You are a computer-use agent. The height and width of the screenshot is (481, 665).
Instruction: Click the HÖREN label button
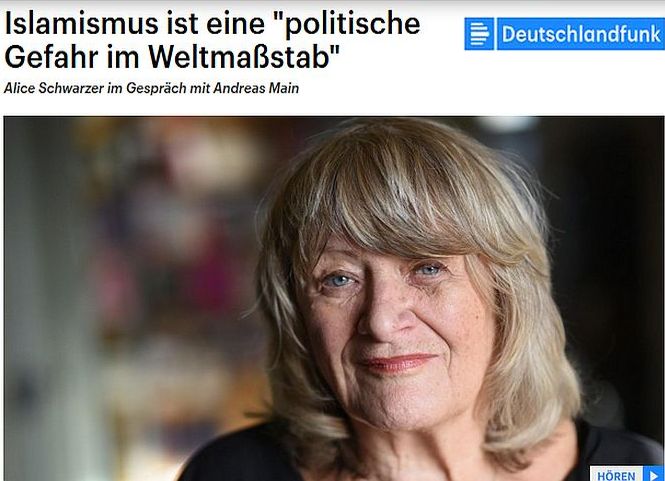pyautogui.click(x=616, y=475)
